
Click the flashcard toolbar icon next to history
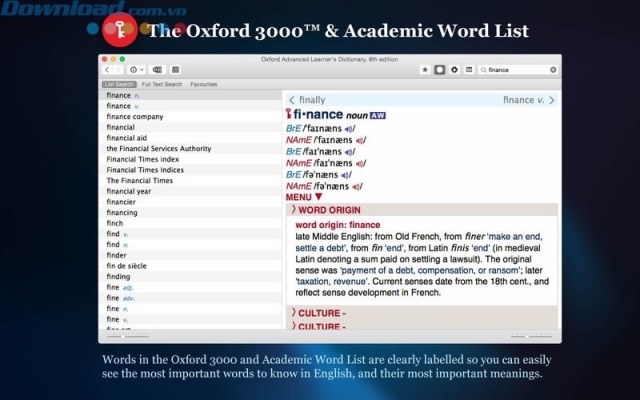click(157, 70)
